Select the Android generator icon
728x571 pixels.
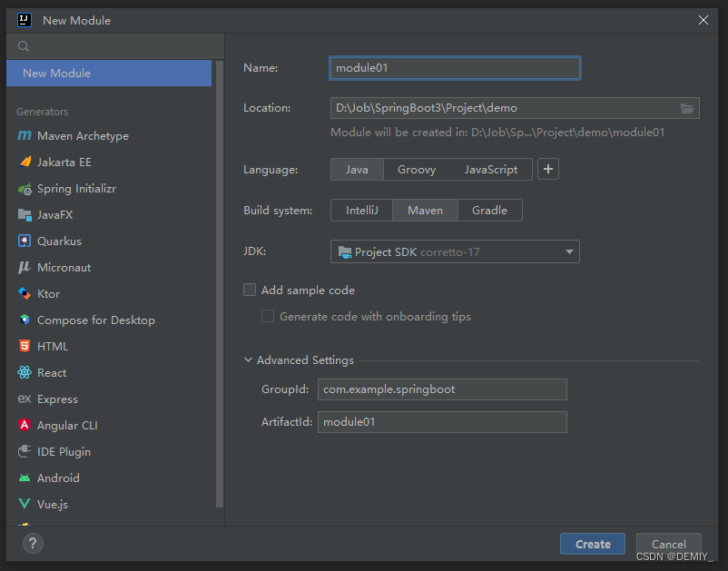tap(25, 477)
